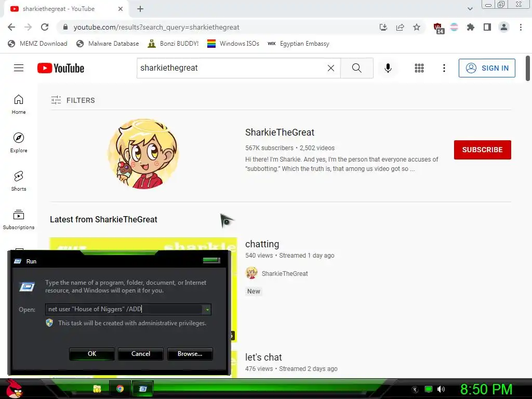Click the YouTube logo
This screenshot has width=532, height=399.
(61, 68)
